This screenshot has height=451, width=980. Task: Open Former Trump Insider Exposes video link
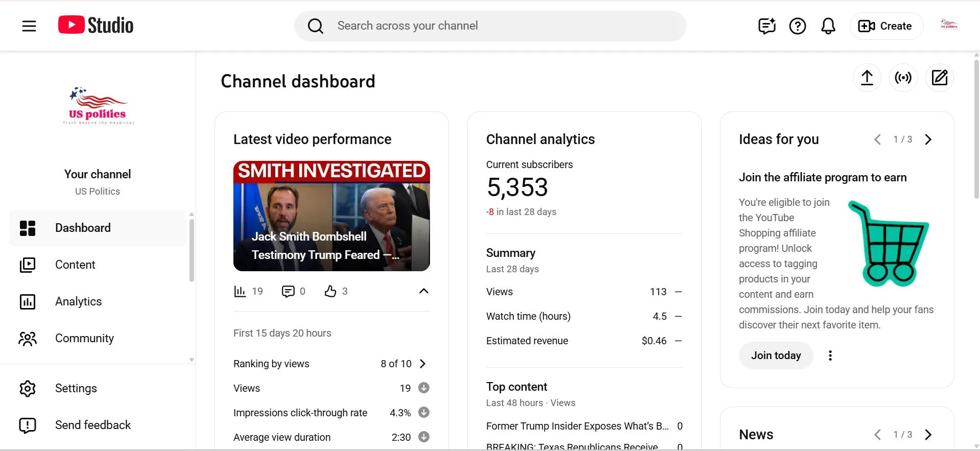click(x=578, y=426)
